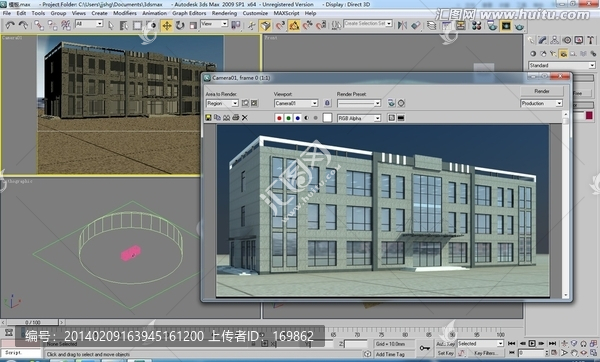Toggle Select and Manipulate mode
The height and width of the screenshot is (362, 600).
pos(251,26)
